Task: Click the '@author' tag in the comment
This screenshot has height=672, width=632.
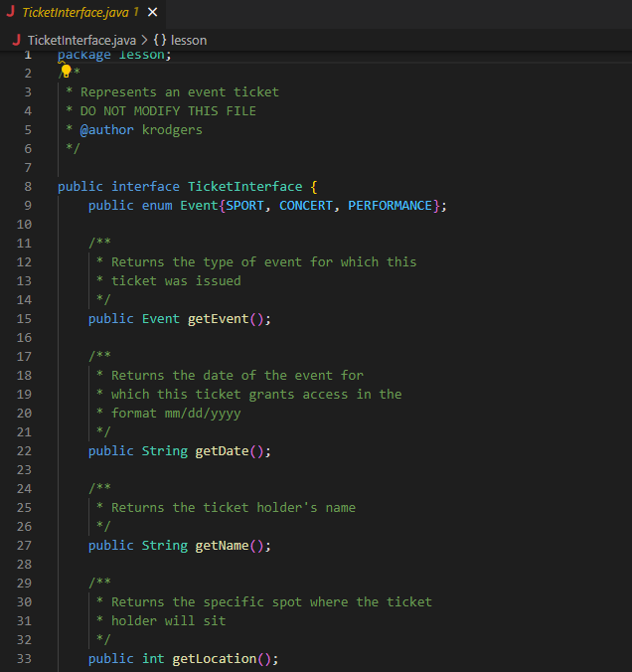Action: pyautogui.click(x=106, y=130)
